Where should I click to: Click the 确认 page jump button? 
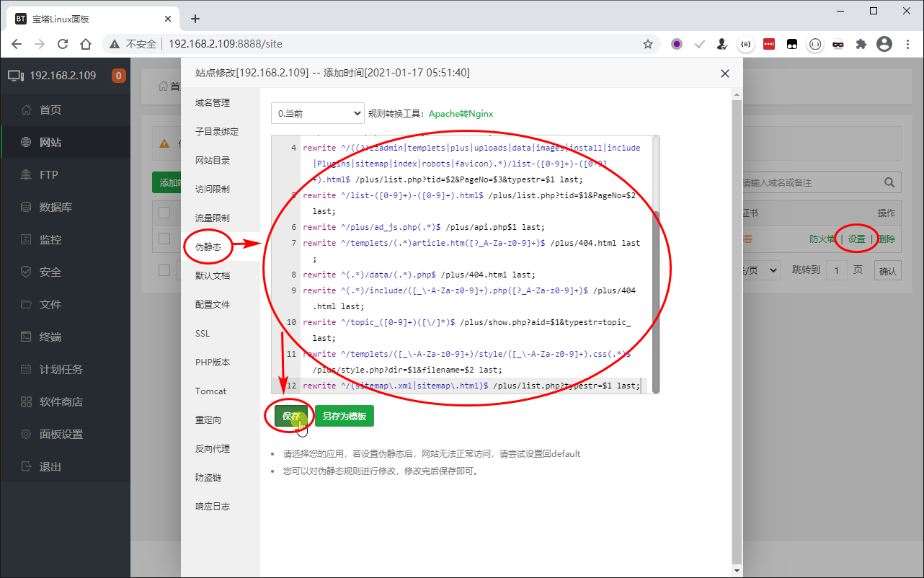click(888, 271)
